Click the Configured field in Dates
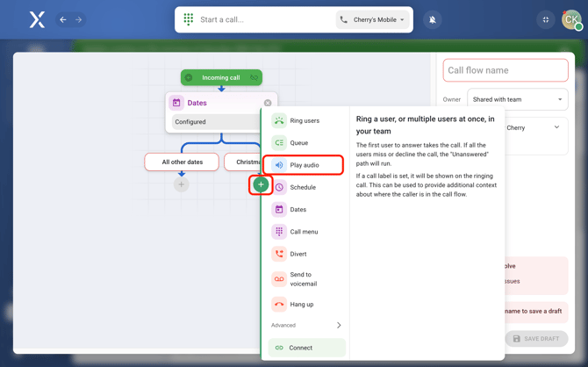Screen dimensions: 588x367 pyautogui.click(x=217, y=121)
